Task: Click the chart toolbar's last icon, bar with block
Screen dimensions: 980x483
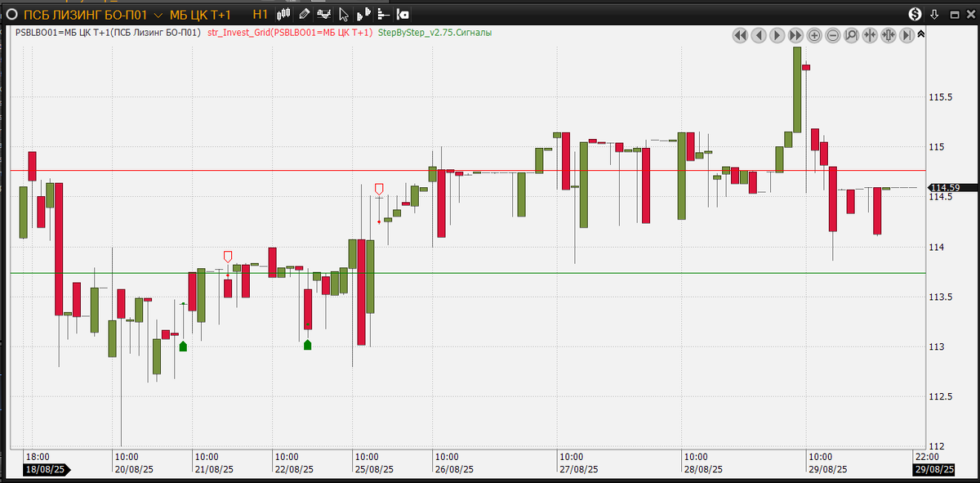Action: (403, 14)
